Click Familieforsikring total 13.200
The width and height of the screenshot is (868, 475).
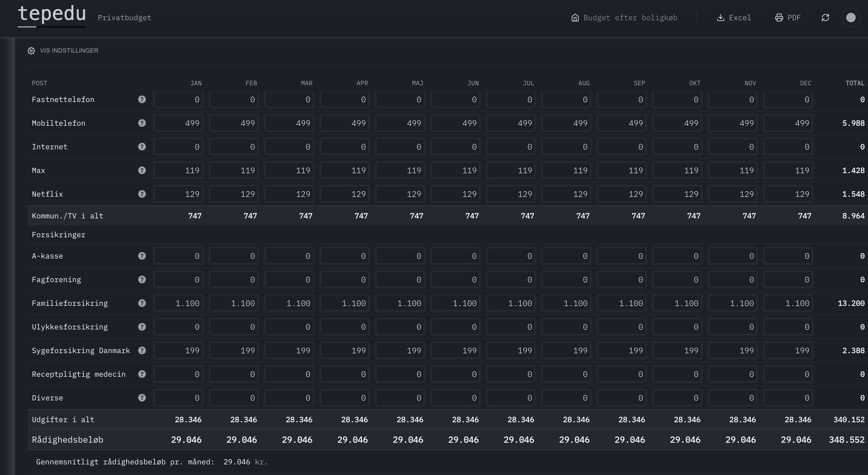851,303
